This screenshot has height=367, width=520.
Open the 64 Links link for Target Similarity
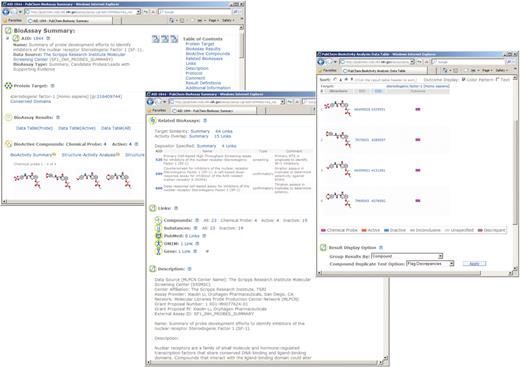224,131
